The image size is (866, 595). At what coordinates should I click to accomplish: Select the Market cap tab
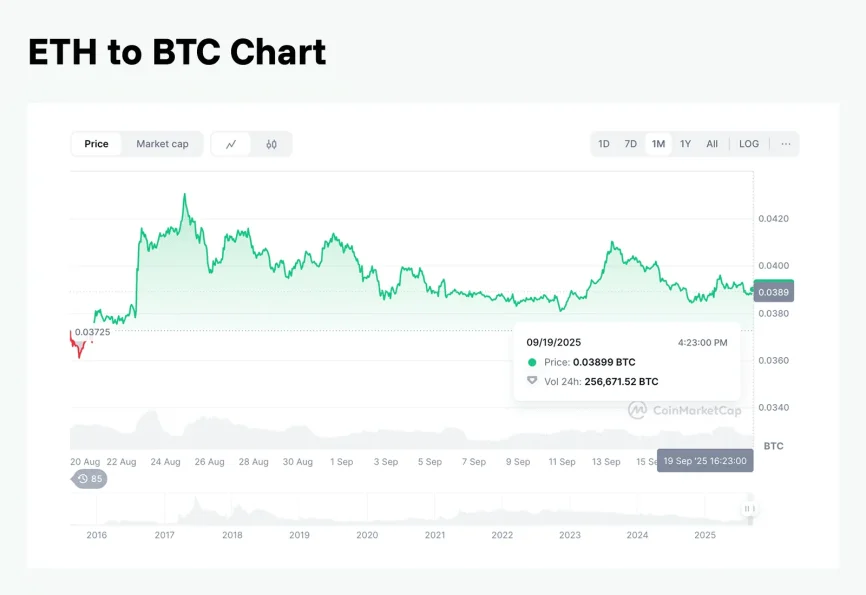pos(162,144)
